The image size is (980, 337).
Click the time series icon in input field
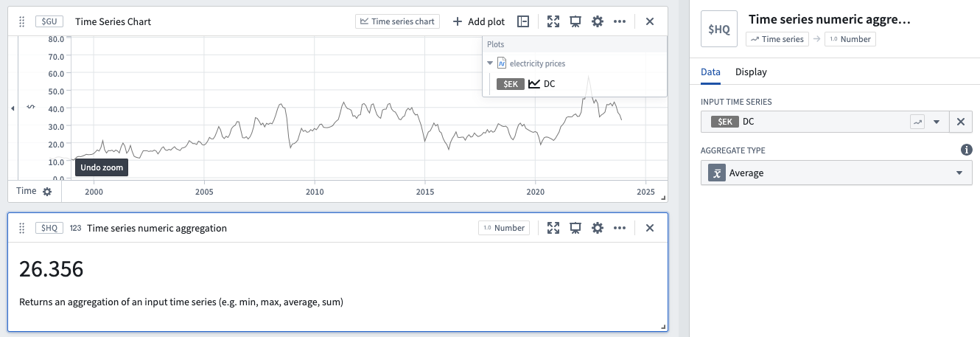[917, 122]
